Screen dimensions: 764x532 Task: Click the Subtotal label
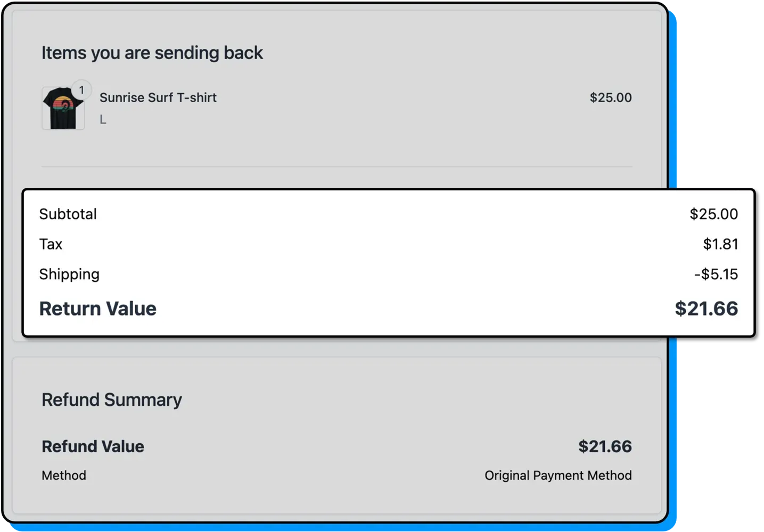[x=68, y=214]
